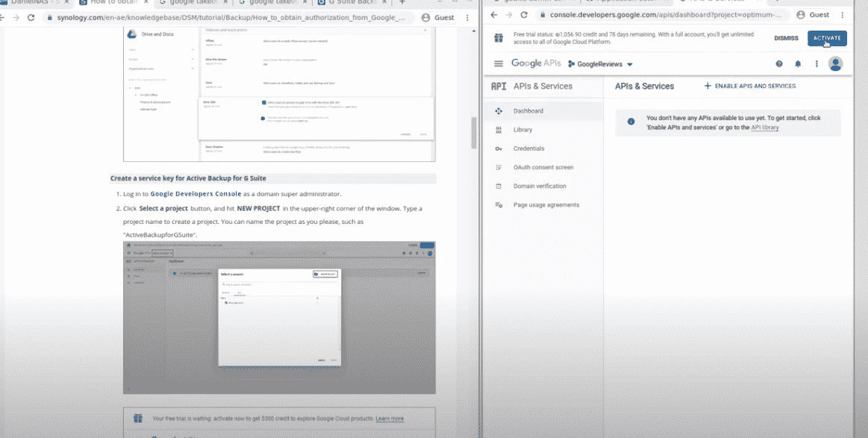Viewport: 868px width, 438px height.
Task: Go back in the Google console window
Action: [x=494, y=15]
